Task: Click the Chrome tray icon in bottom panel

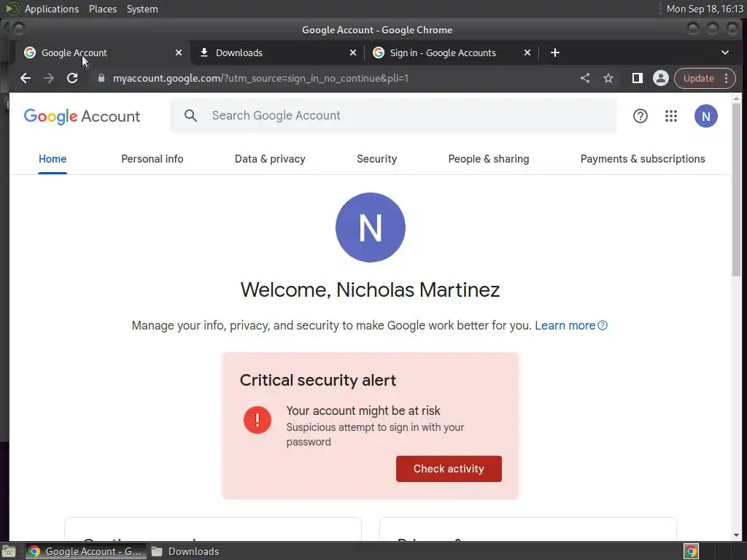Action: pyautogui.click(x=692, y=551)
